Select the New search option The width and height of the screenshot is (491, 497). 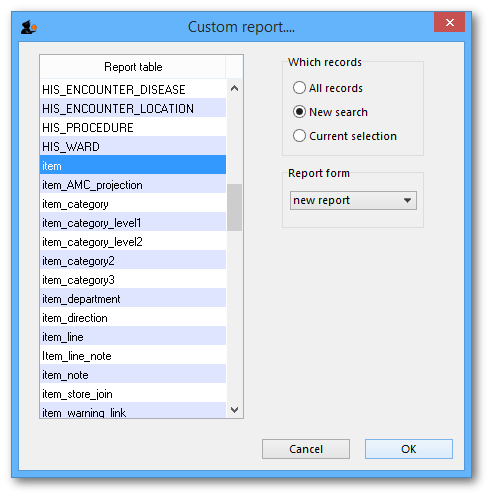[330, 112]
